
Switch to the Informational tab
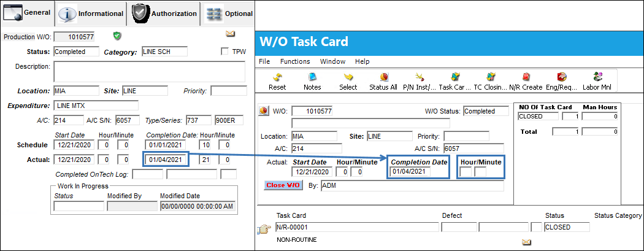point(91,14)
